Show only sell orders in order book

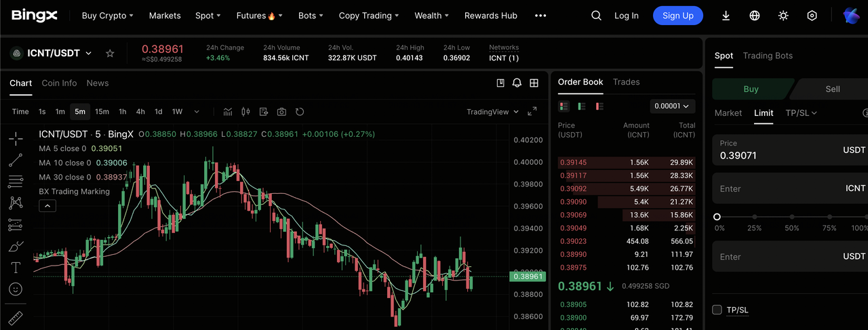599,106
